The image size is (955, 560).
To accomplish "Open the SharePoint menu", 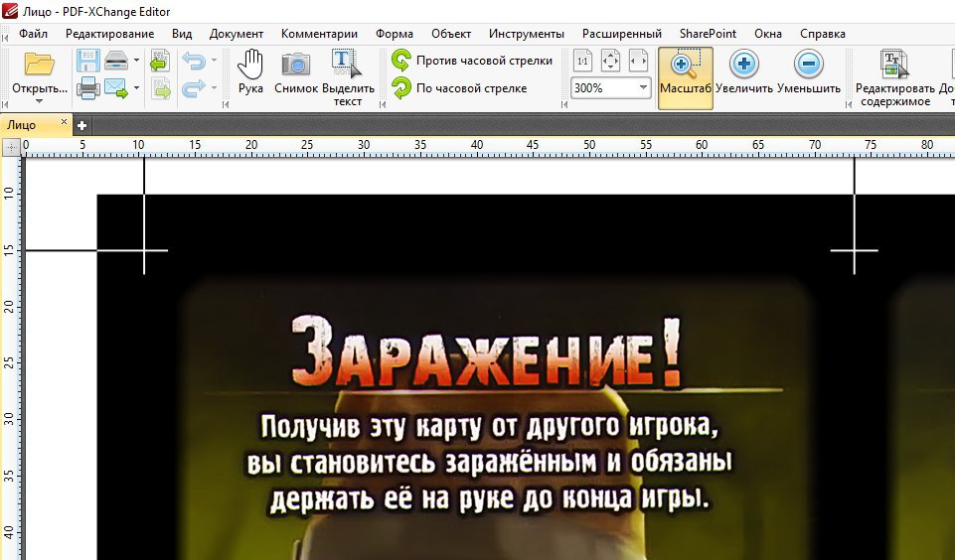I will 708,34.
